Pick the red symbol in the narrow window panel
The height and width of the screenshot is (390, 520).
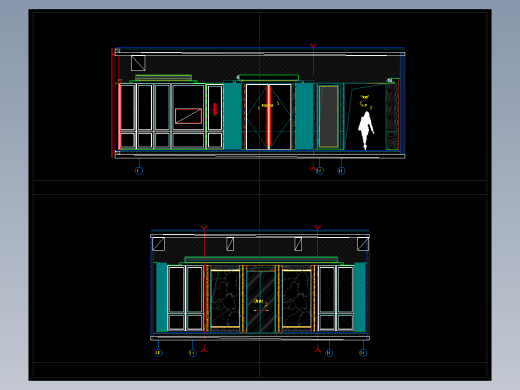(x=215, y=109)
